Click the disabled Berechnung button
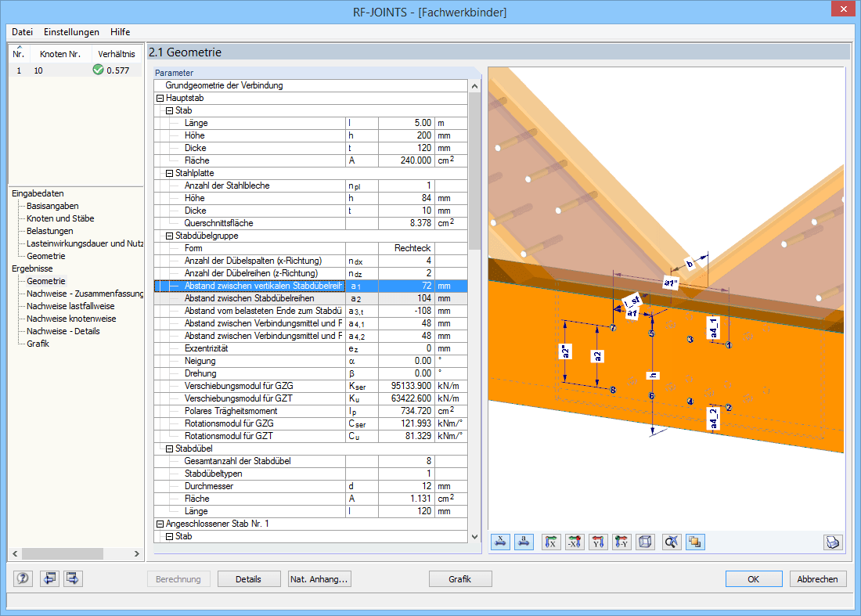The height and width of the screenshot is (616, 861). click(178, 579)
